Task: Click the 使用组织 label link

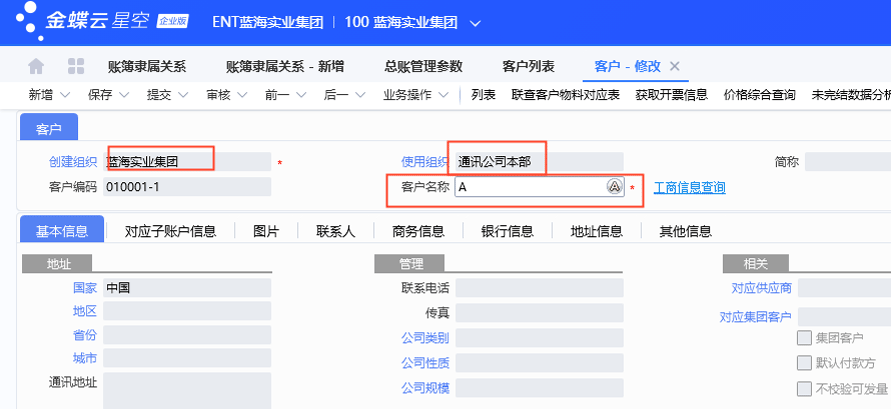Action: [x=425, y=162]
